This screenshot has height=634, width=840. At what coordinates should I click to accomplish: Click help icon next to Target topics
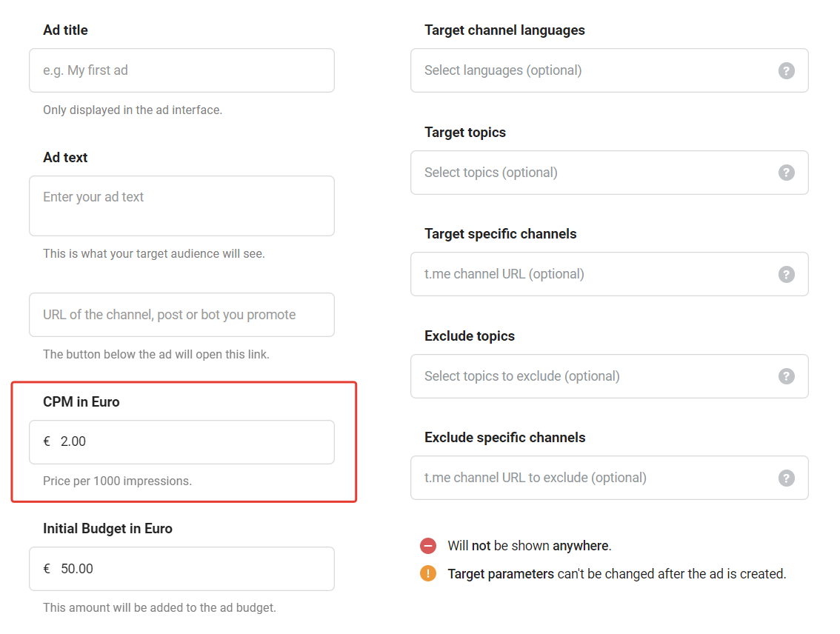pos(786,173)
